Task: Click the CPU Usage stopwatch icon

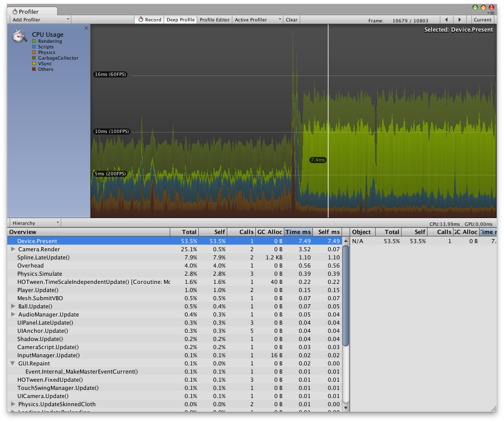Action: pos(20,36)
